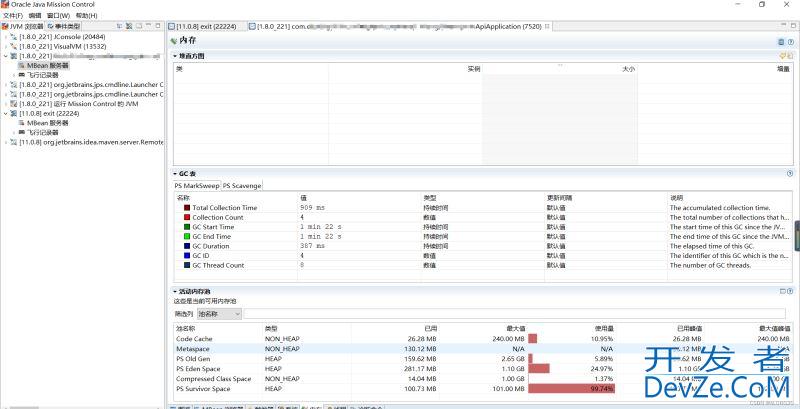Expand org.jetbrains.idea.maven.server node
The image size is (800, 409).
[6, 142]
